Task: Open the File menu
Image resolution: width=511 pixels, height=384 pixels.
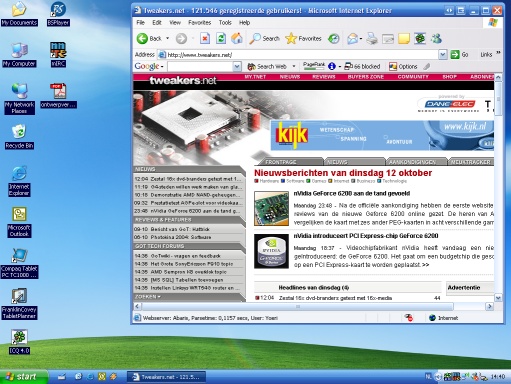Action: [x=140, y=23]
